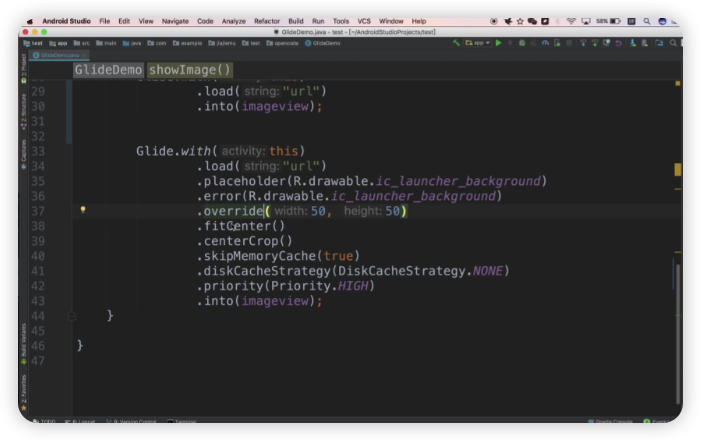Click the Stop square icon
The height and width of the screenshot is (441, 701).
[x=569, y=43]
